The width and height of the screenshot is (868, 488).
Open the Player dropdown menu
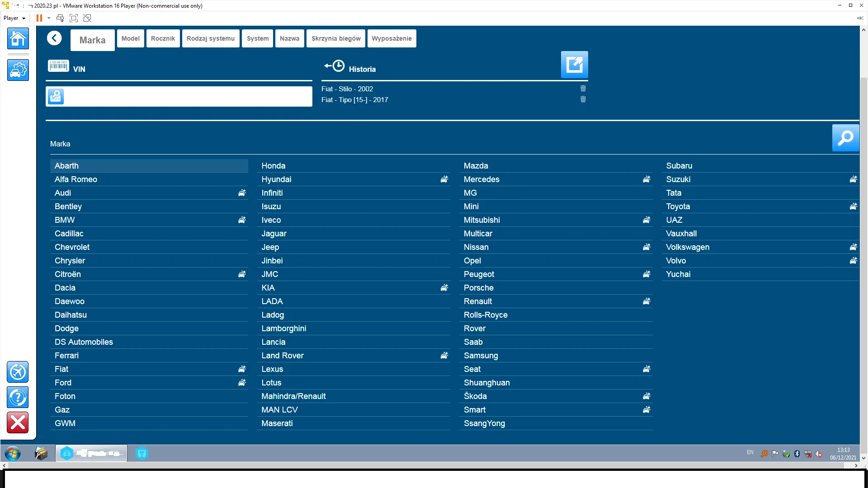point(14,18)
